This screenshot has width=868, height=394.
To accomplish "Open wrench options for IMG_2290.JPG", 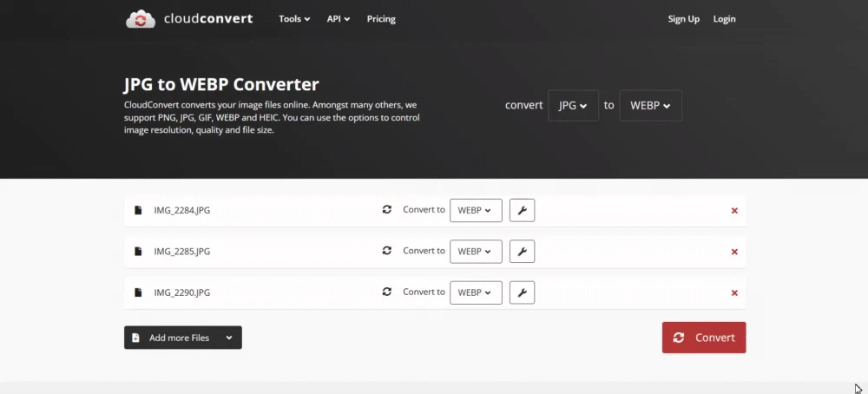I will pos(522,292).
